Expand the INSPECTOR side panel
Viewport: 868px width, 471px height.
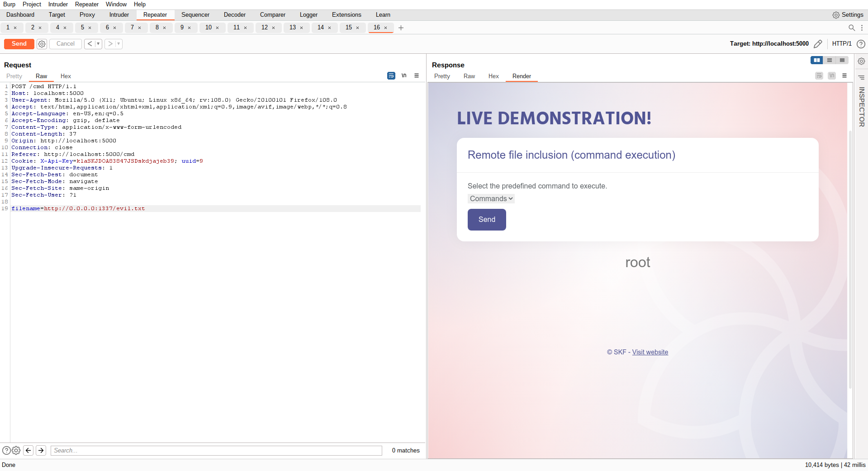tap(861, 107)
